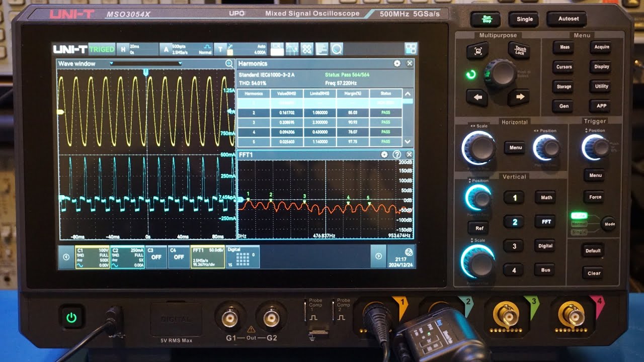The width and height of the screenshot is (644, 362).
Task: Expand harmonics table downward with chevron
Action: point(408,142)
